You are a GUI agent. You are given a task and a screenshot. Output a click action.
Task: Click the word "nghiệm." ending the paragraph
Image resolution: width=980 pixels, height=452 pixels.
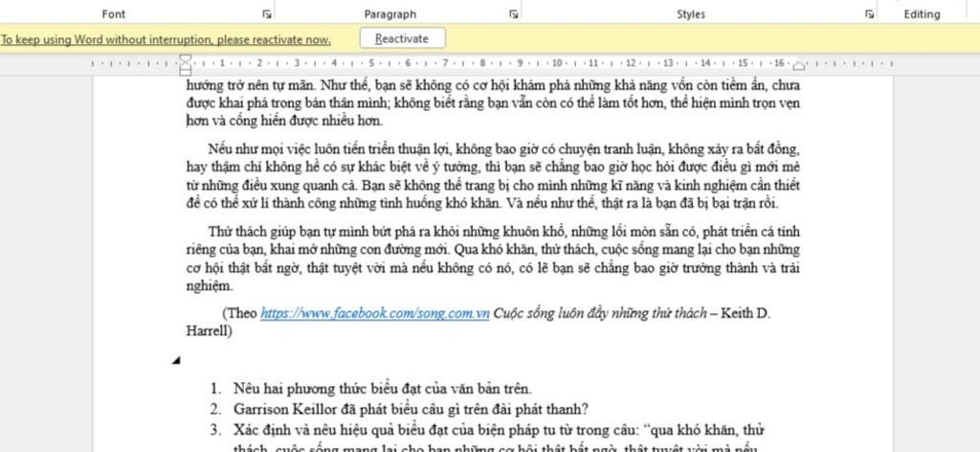pos(210,286)
